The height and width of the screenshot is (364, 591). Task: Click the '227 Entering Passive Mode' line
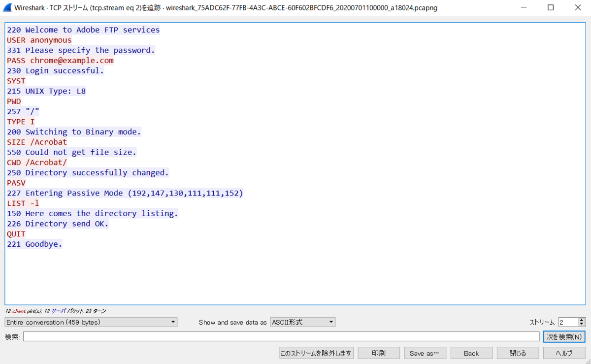[125, 193]
